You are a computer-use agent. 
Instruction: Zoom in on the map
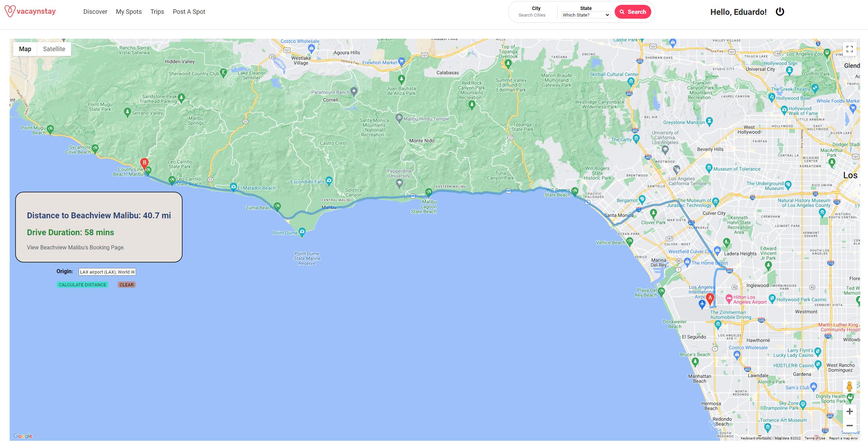(x=850, y=411)
